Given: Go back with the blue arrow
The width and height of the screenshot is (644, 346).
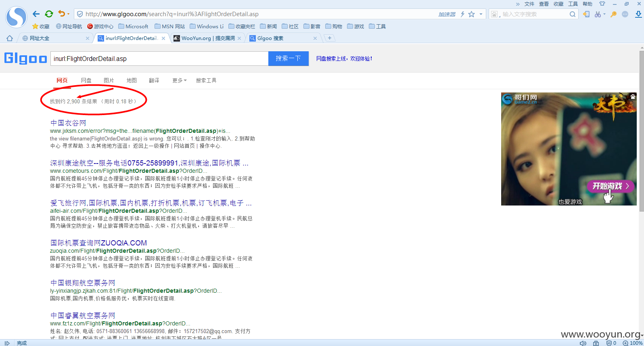Looking at the screenshot, I should pos(36,14).
